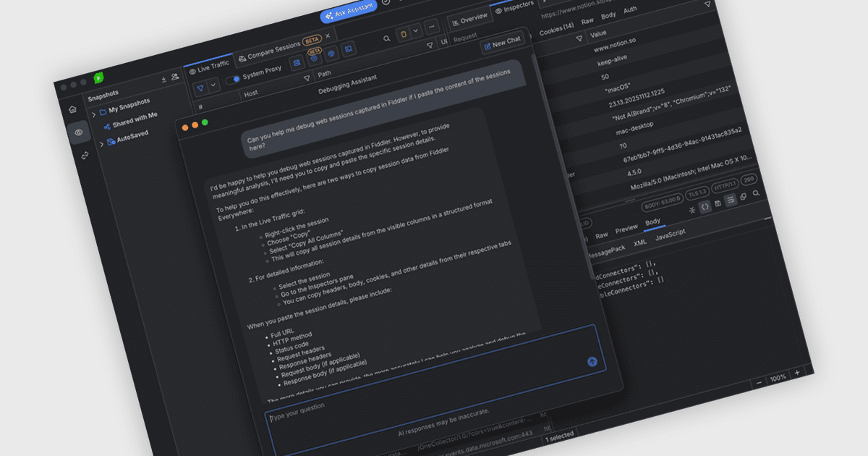This screenshot has height=456, width=868.
Task: Zoom in with the plus button
Action: (x=797, y=372)
